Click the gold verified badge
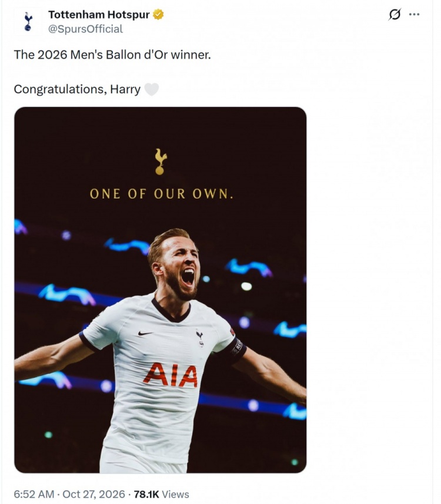This screenshot has height=504, width=441. point(158,15)
